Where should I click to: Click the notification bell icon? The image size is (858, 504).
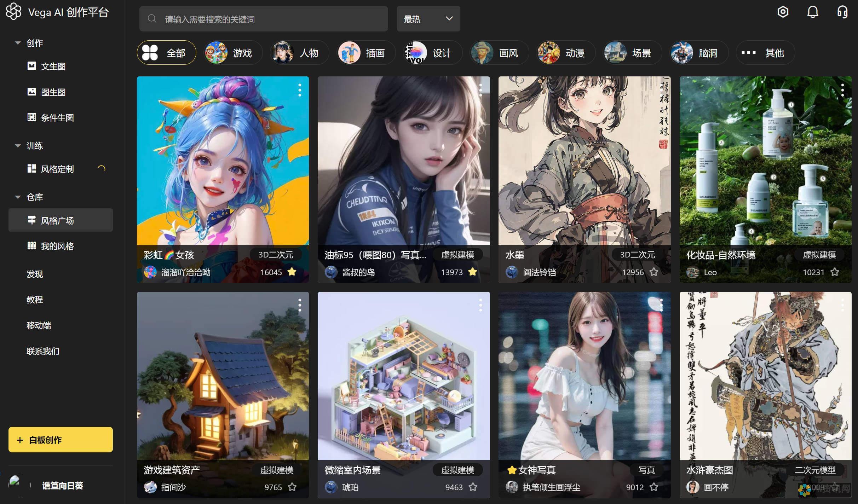click(x=812, y=12)
